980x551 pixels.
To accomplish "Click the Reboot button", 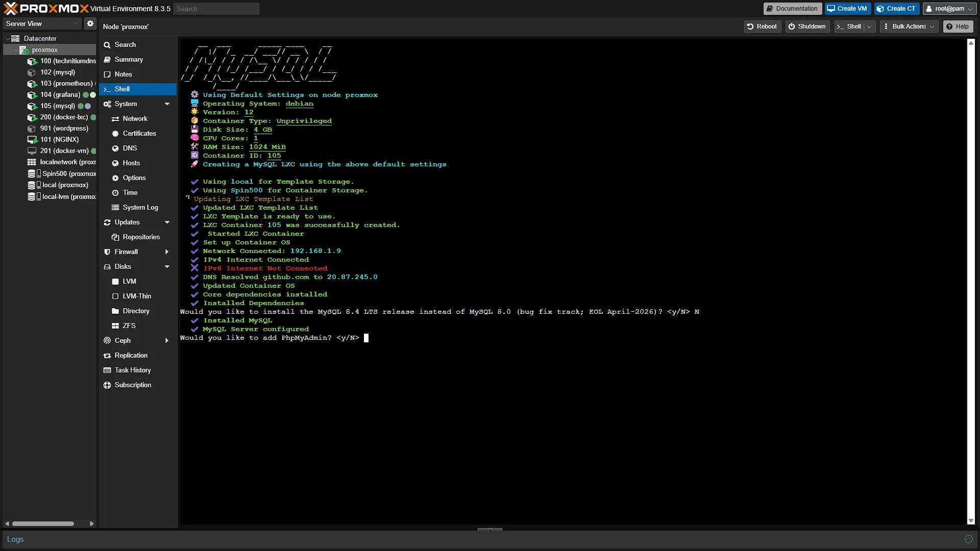I will pyautogui.click(x=762, y=27).
